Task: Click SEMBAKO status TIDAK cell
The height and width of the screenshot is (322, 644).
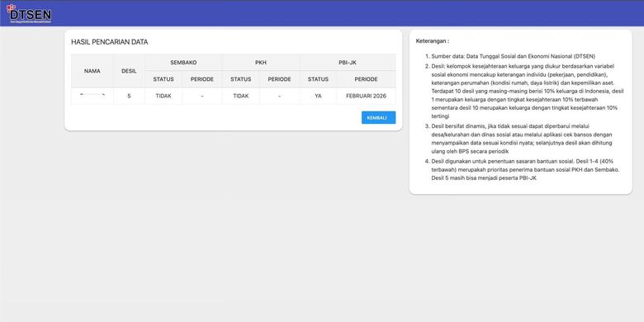Action: pyautogui.click(x=163, y=96)
